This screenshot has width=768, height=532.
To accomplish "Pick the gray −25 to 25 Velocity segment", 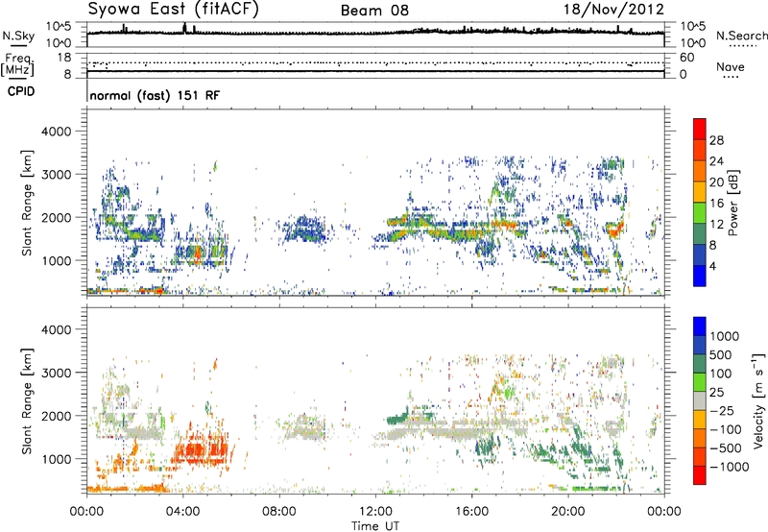I will pyautogui.click(x=700, y=400).
